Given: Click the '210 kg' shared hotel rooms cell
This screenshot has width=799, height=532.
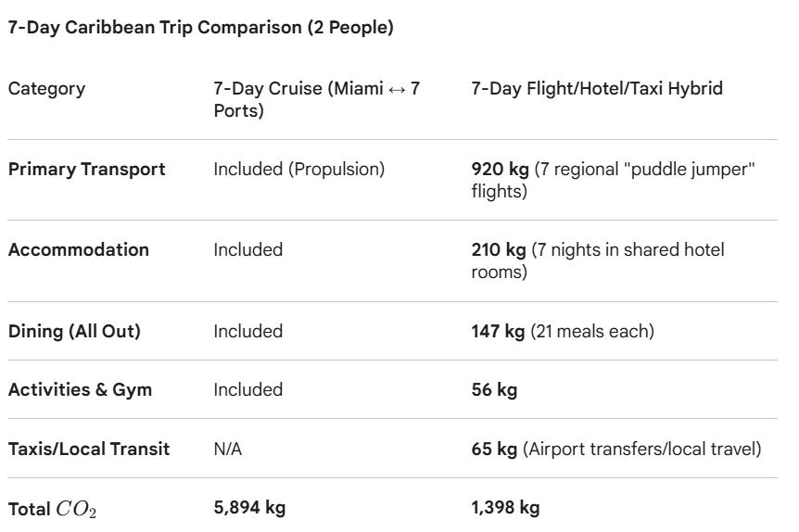Looking at the screenshot, I should point(598,260).
